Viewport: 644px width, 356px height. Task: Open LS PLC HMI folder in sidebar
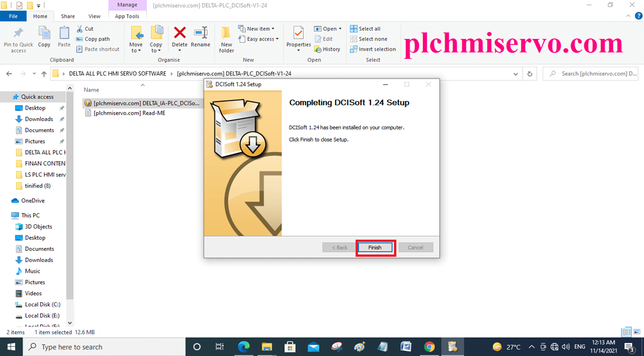[40, 175]
